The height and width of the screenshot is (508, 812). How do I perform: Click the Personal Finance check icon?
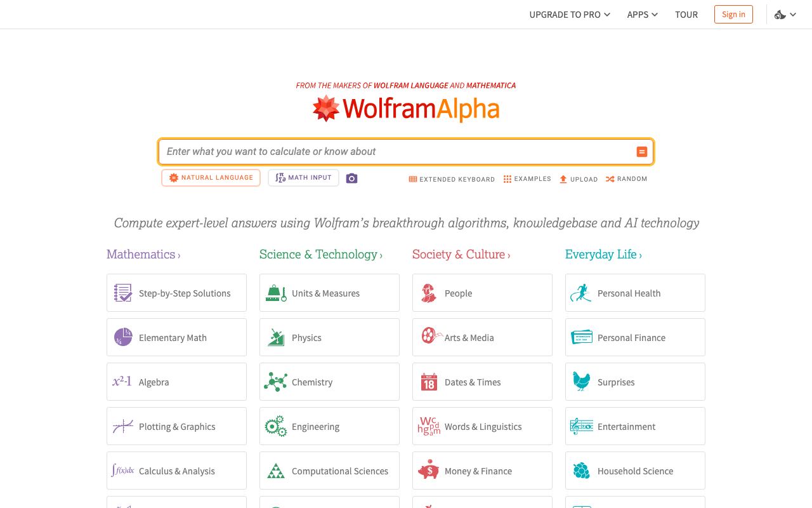tap(582, 337)
